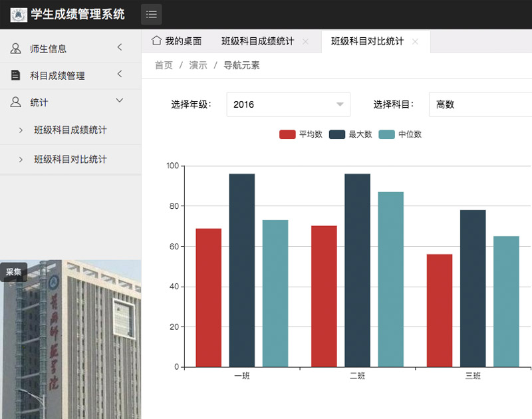Click the school logo icon in header
532x419 pixels.
click(19, 15)
